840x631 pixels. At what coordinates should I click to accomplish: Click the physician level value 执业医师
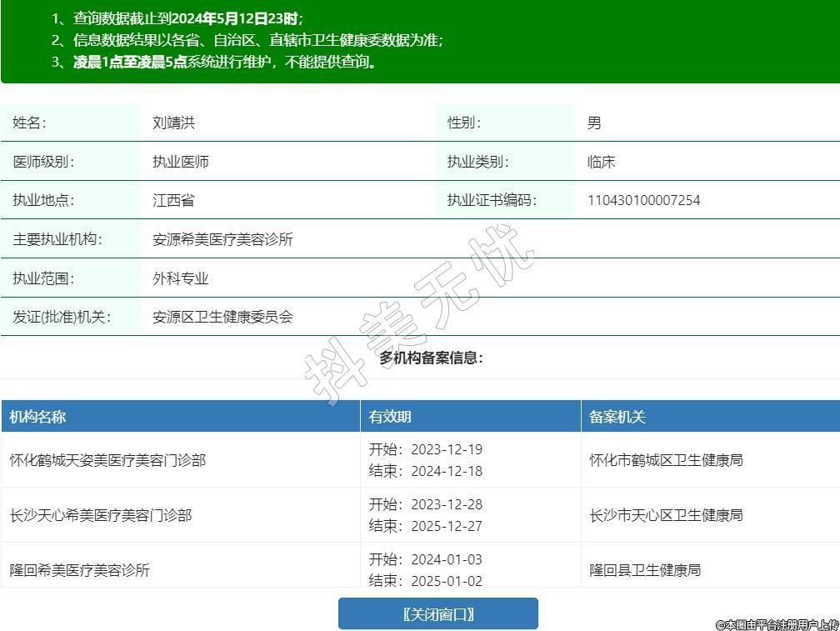coord(180,162)
